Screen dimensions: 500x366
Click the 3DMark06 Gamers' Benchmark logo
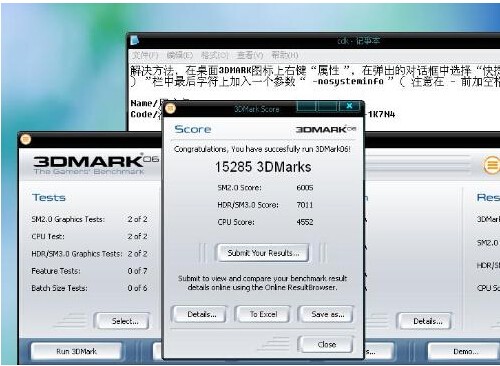(95, 164)
